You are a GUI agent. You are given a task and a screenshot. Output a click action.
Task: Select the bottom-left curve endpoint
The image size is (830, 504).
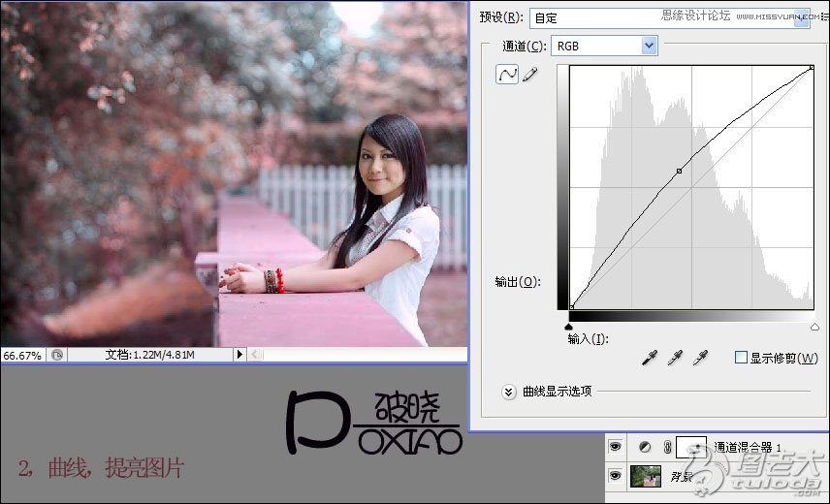pos(572,307)
